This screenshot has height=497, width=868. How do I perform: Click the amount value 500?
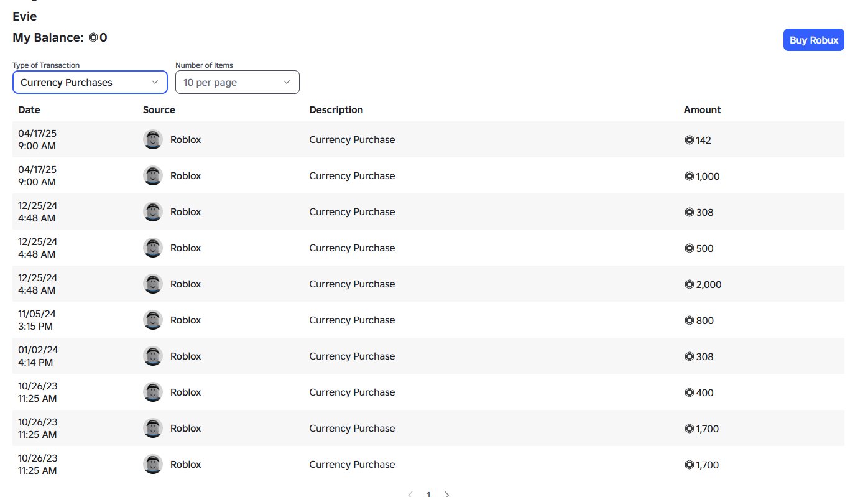(x=704, y=248)
